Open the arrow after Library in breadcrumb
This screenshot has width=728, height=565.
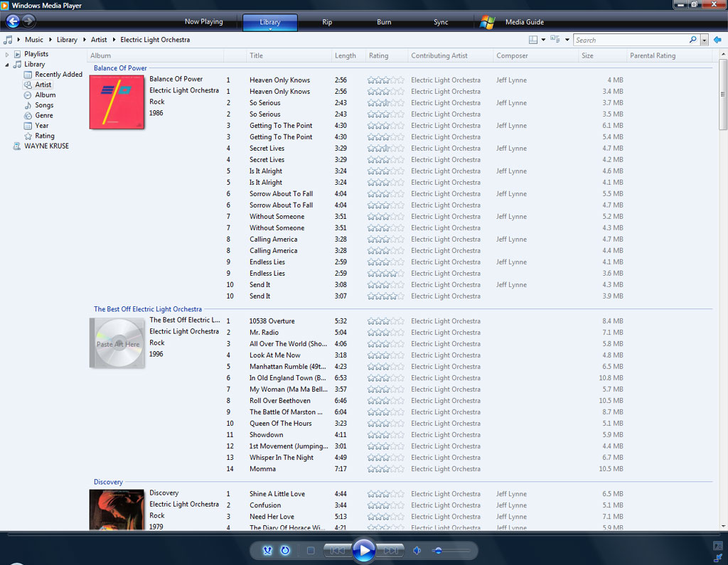tap(85, 40)
